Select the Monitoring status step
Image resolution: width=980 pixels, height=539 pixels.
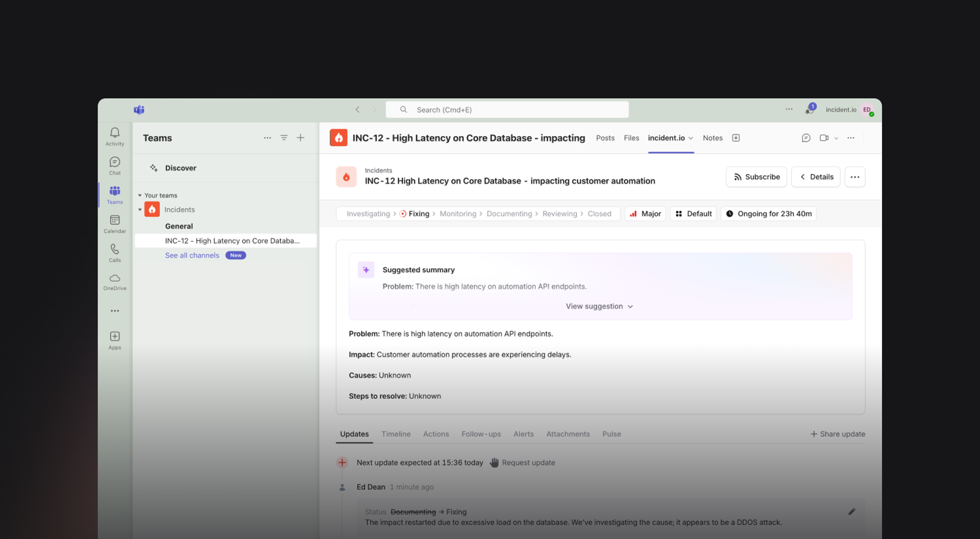pos(458,214)
